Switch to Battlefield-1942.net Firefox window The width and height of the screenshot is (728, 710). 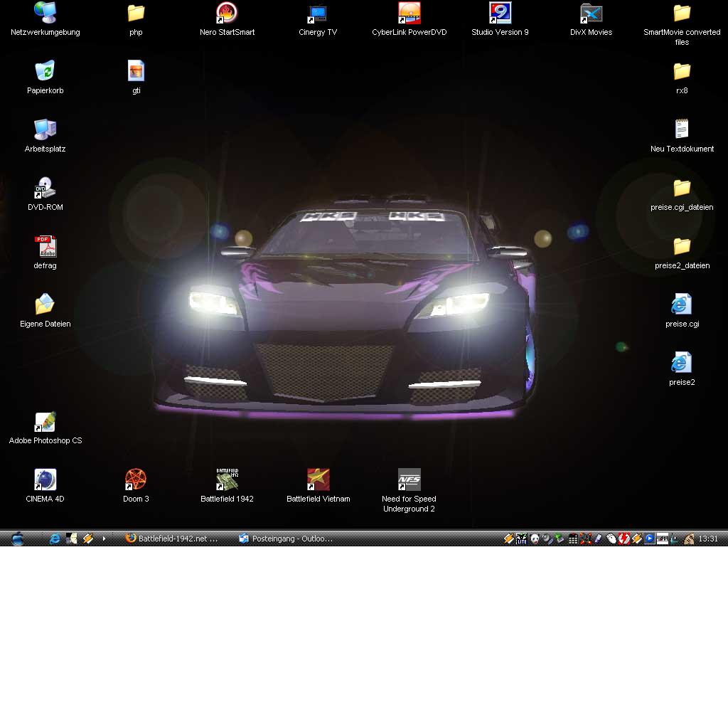172,538
